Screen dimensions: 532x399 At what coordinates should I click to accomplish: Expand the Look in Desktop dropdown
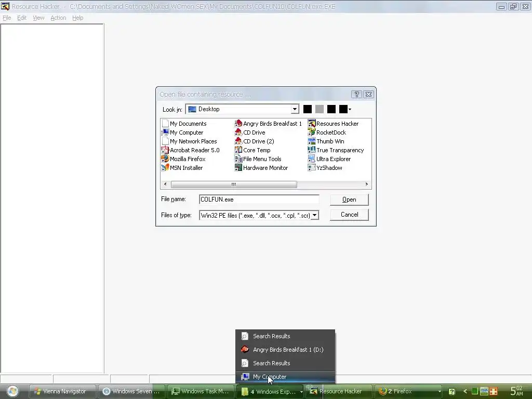(295, 109)
